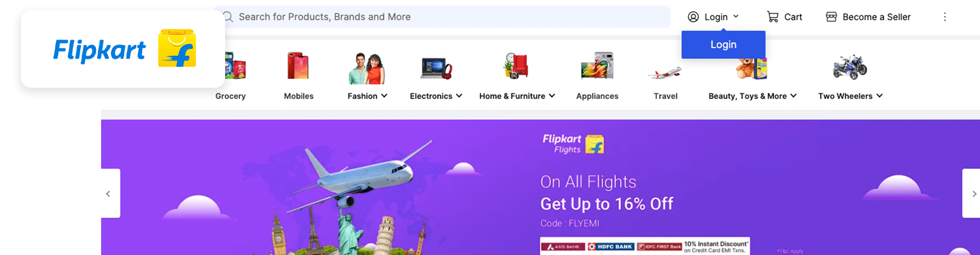980x255 pixels.
Task: Click the Become a Seller store icon
Action: [831, 17]
